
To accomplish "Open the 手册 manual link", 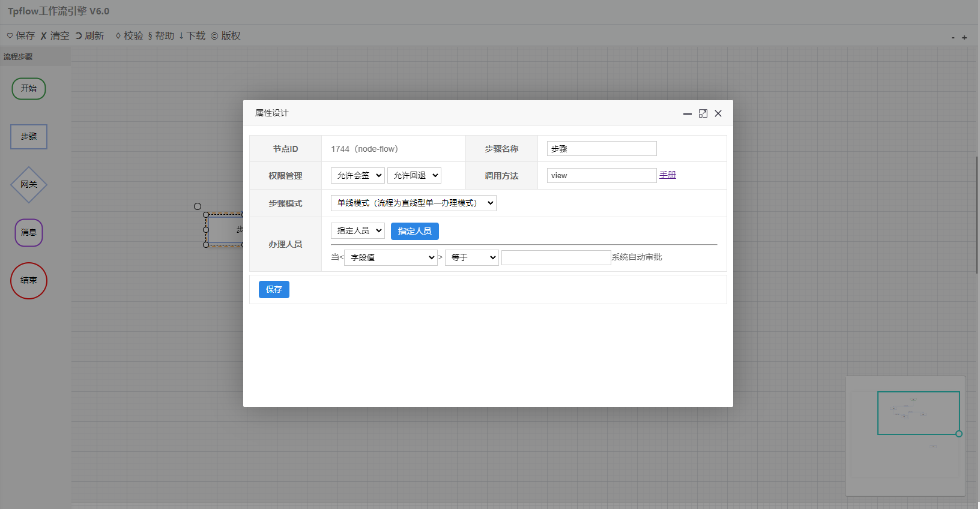I will coord(668,175).
